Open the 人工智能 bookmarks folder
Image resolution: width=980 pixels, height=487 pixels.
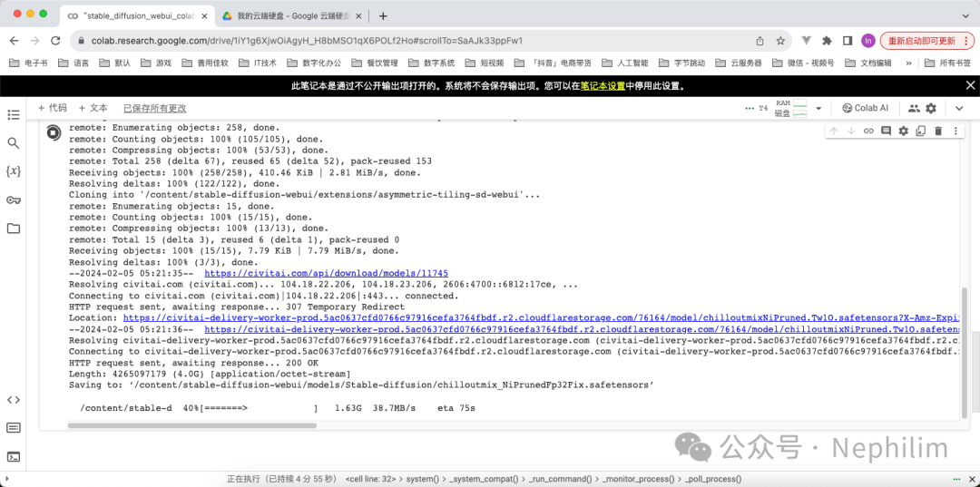pyautogui.click(x=625, y=63)
